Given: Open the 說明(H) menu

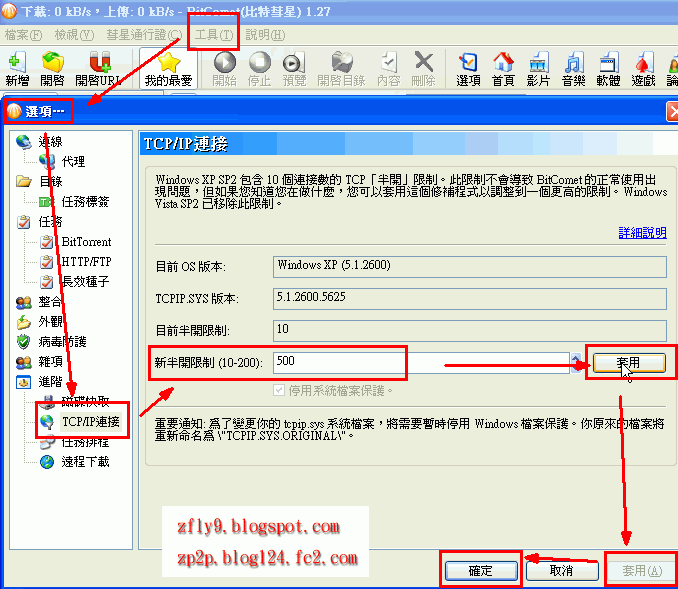Looking at the screenshot, I should (x=265, y=35).
